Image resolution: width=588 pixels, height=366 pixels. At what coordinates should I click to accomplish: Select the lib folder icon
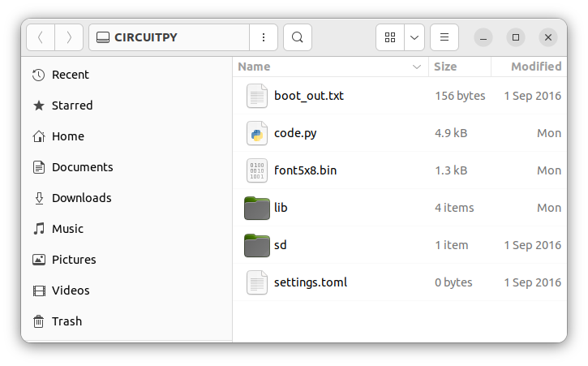click(257, 208)
